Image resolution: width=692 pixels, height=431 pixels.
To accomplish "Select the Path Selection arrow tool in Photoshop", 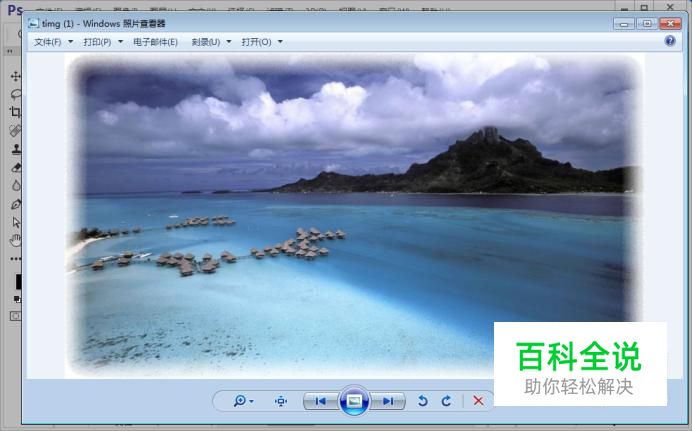I will 16,222.
